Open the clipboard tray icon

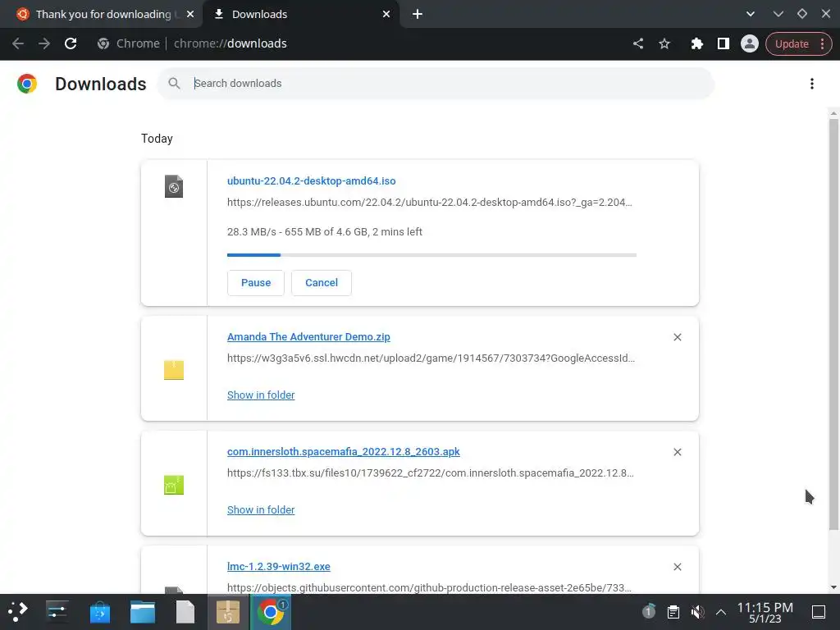coord(673,612)
